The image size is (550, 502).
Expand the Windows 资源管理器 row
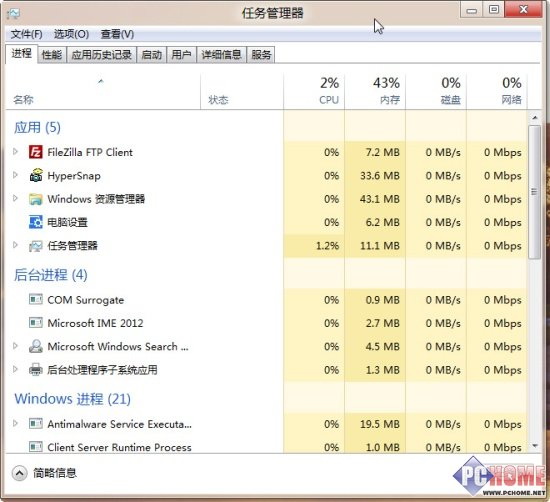click(x=15, y=198)
